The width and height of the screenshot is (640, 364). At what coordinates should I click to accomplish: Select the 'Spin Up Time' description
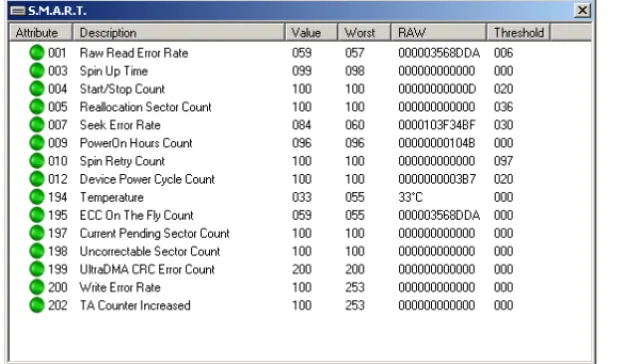click(x=113, y=71)
